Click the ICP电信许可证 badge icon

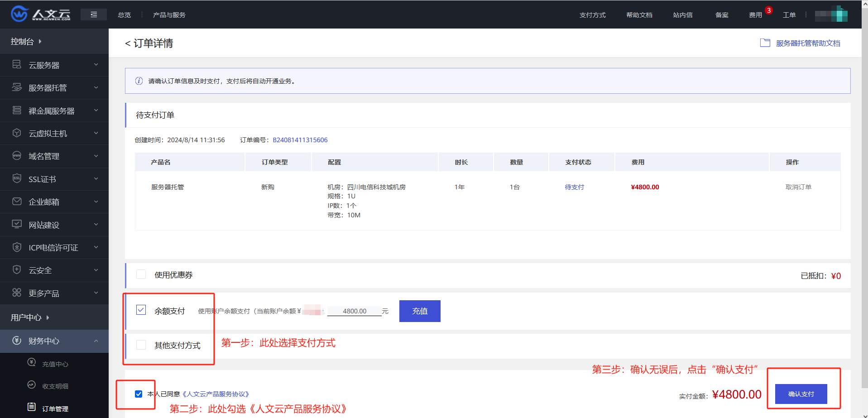click(x=17, y=247)
